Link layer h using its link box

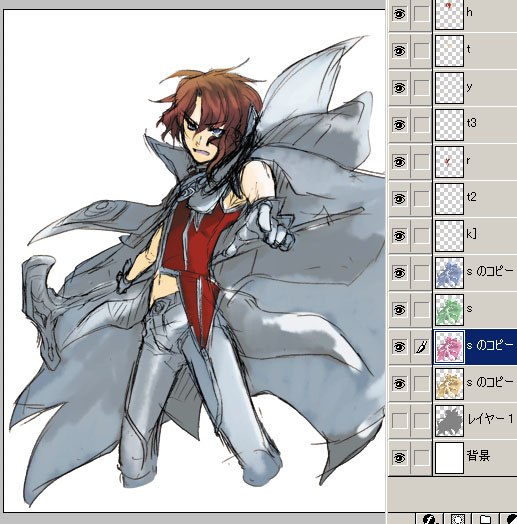(421, 14)
